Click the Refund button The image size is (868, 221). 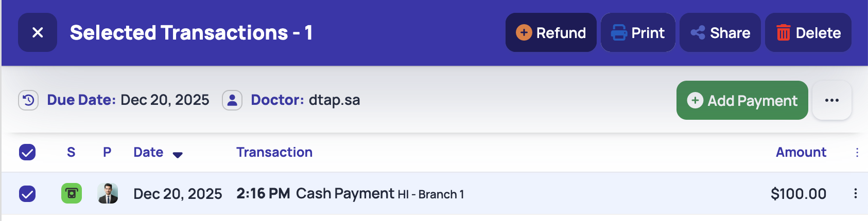pyautogui.click(x=551, y=32)
